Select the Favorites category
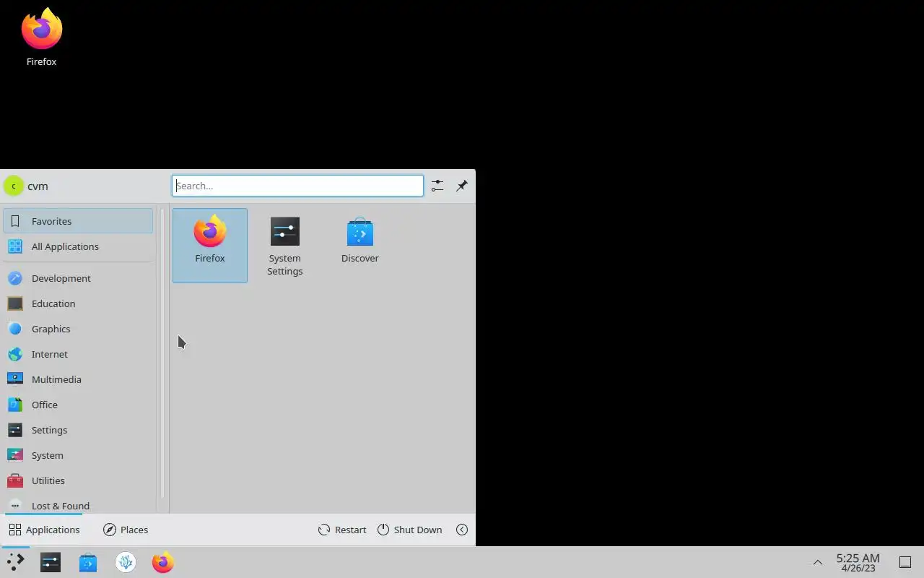Screen dimensions: 924x578 78,221
